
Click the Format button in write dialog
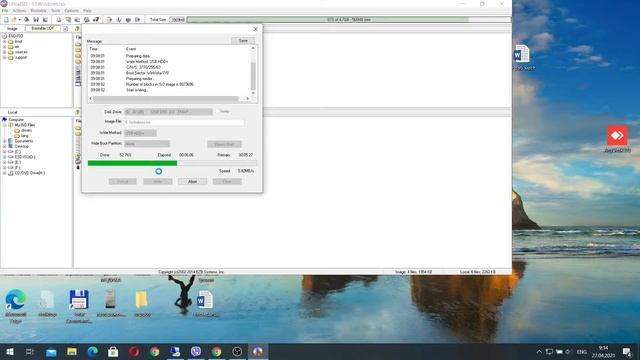tap(122, 182)
